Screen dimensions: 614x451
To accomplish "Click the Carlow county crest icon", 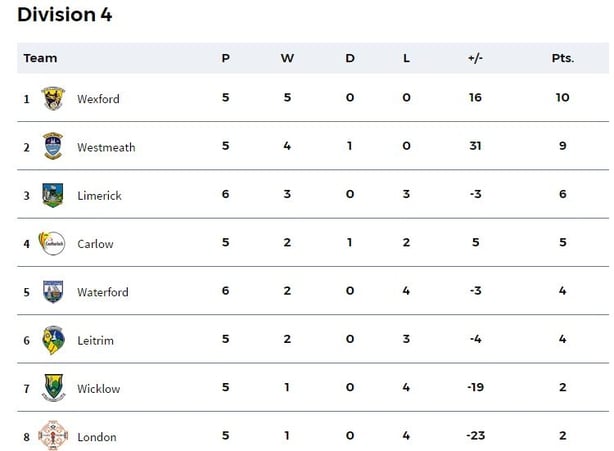I will tap(52, 243).
